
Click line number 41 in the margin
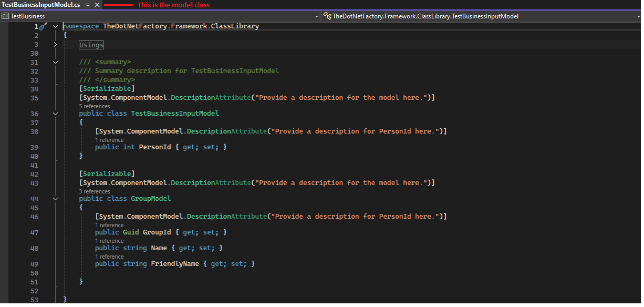tap(35, 165)
